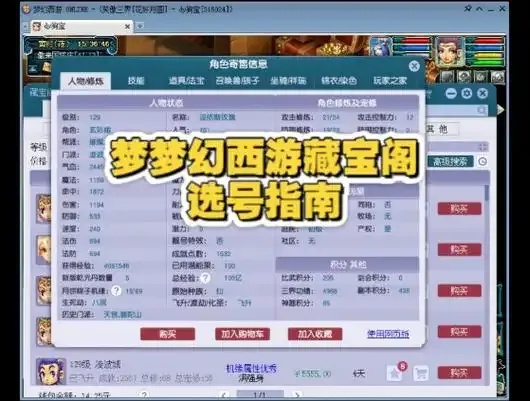Click the page number field 1/1
Screen dimensions: 530x401
pos(260,395)
